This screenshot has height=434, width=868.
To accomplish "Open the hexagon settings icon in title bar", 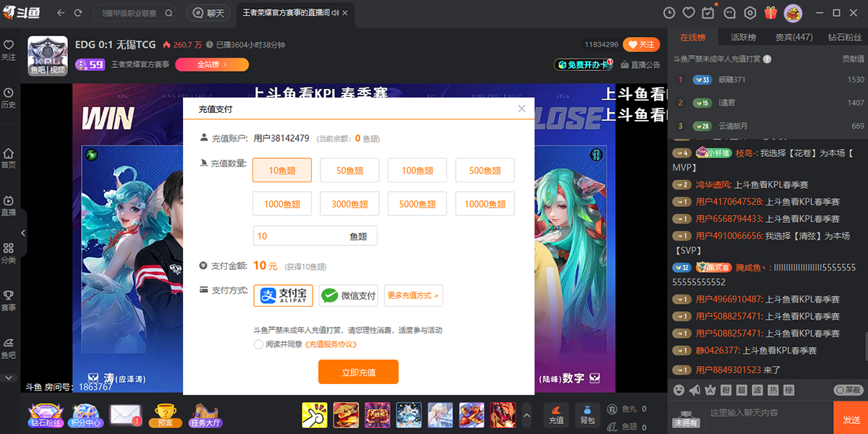I will (x=750, y=13).
